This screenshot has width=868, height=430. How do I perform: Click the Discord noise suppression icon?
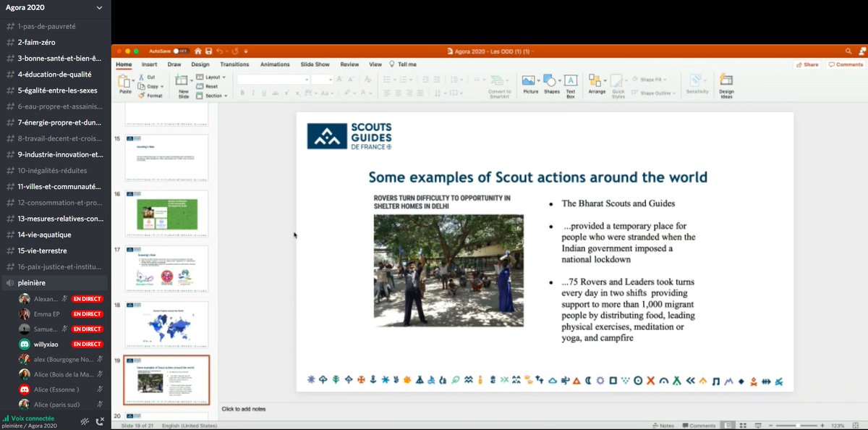pyautogui.click(x=85, y=420)
